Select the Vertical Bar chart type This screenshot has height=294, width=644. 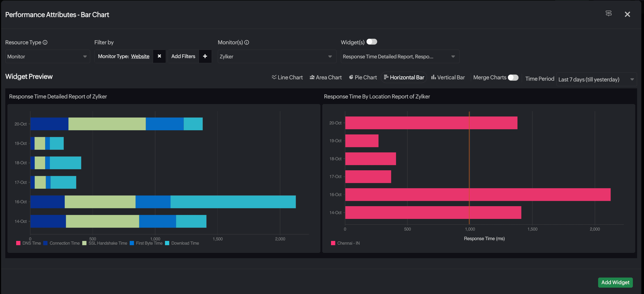click(x=448, y=77)
